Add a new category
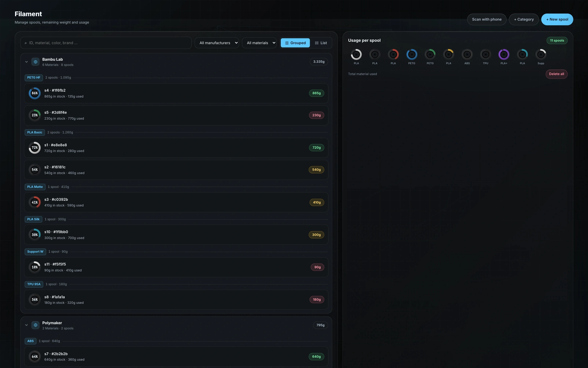This screenshot has height=368, width=588. (x=524, y=20)
